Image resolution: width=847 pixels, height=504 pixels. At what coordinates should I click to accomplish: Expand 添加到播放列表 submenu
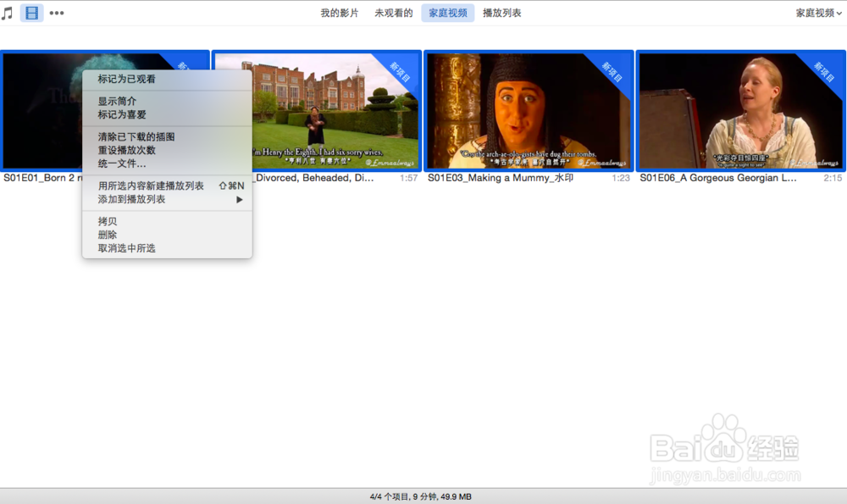coord(167,199)
